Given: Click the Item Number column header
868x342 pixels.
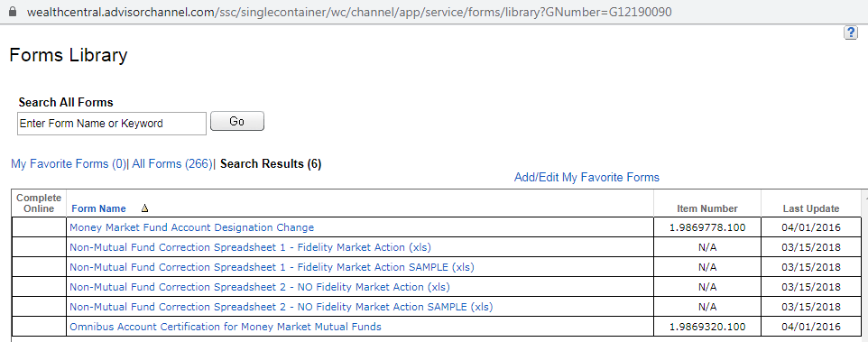Looking at the screenshot, I should [x=706, y=208].
